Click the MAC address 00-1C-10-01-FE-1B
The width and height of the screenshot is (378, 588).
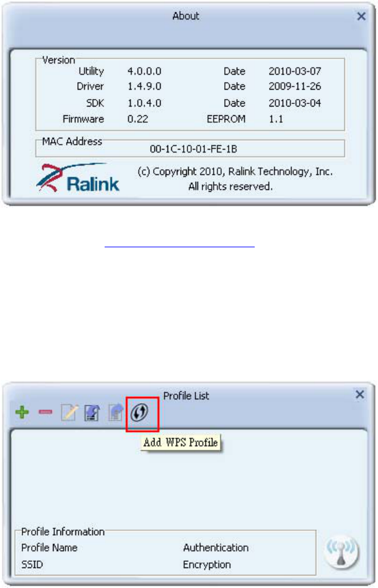[193, 149]
